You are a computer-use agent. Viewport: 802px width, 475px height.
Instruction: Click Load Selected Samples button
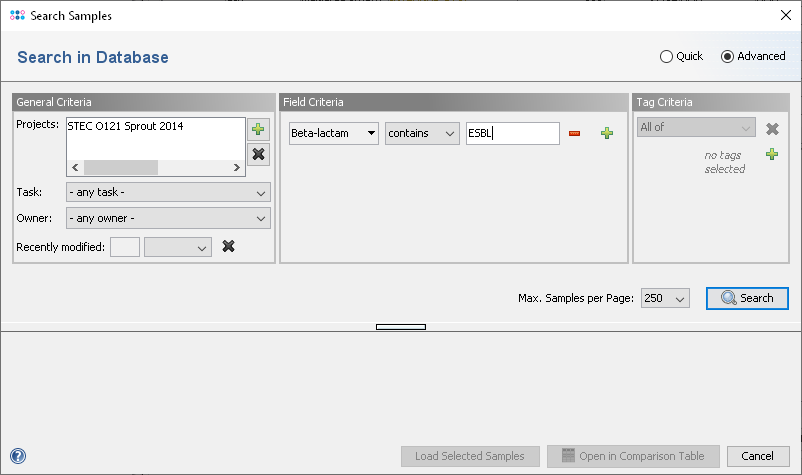470,456
